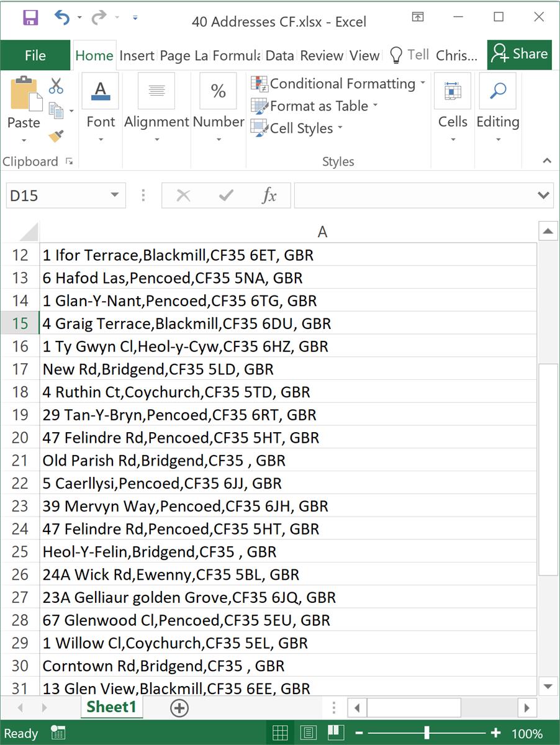Open the Editing group menu
This screenshot has width=560, height=745.
pos(497,109)
